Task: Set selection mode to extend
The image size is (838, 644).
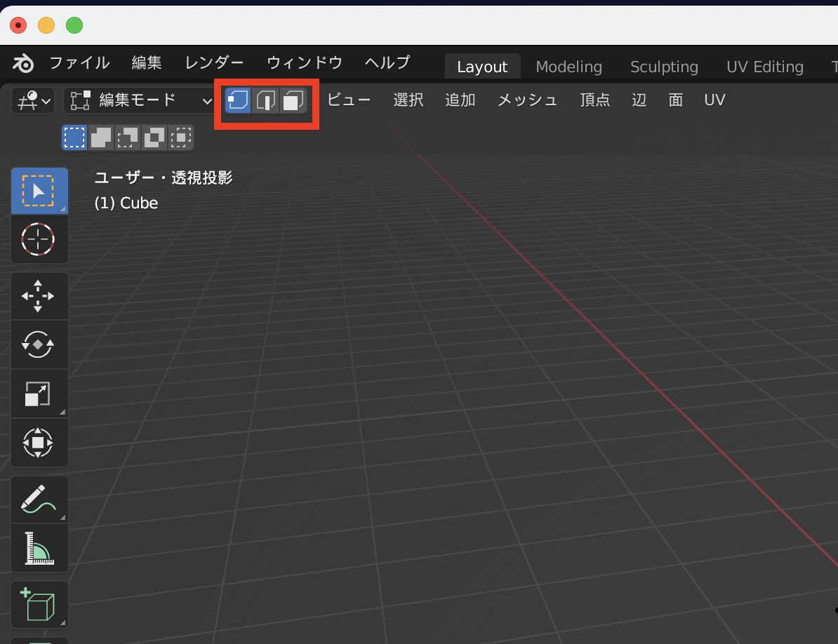Action: click(x=101, y=137)
